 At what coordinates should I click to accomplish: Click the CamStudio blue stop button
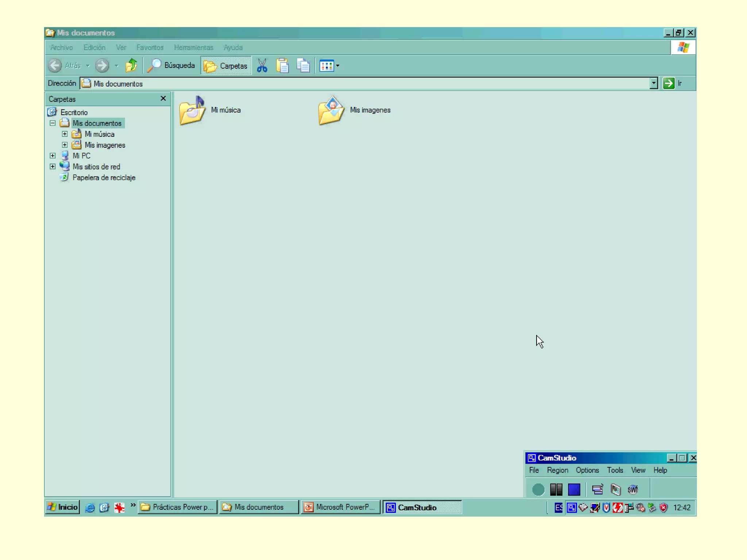tap(574, 490)
